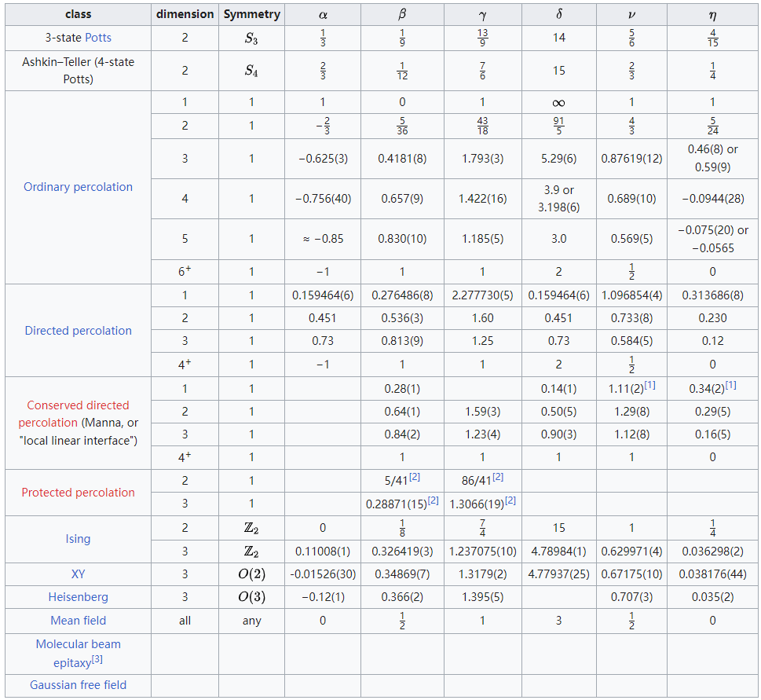Screen dimensions: 761x700
Task: Click the '3.9 or 3.198(6)' cell
Action: coord(558,199)
